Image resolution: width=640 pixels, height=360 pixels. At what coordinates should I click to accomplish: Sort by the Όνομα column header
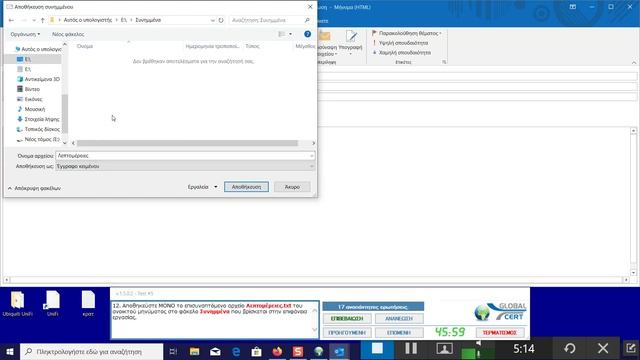(x=85, y=46)
